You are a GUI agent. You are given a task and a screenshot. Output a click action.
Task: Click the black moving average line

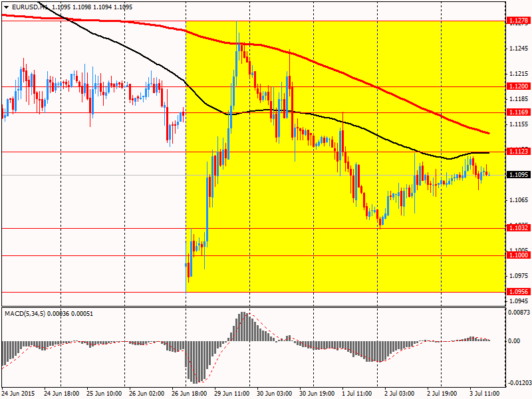pyautogui.click(x=339, y=120)
